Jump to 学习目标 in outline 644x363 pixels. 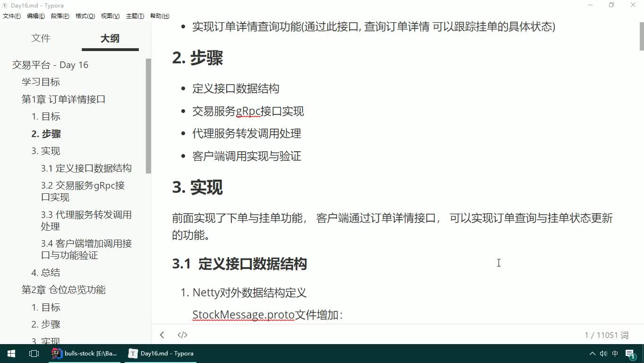pyautogui.click(x=41, y=82)
